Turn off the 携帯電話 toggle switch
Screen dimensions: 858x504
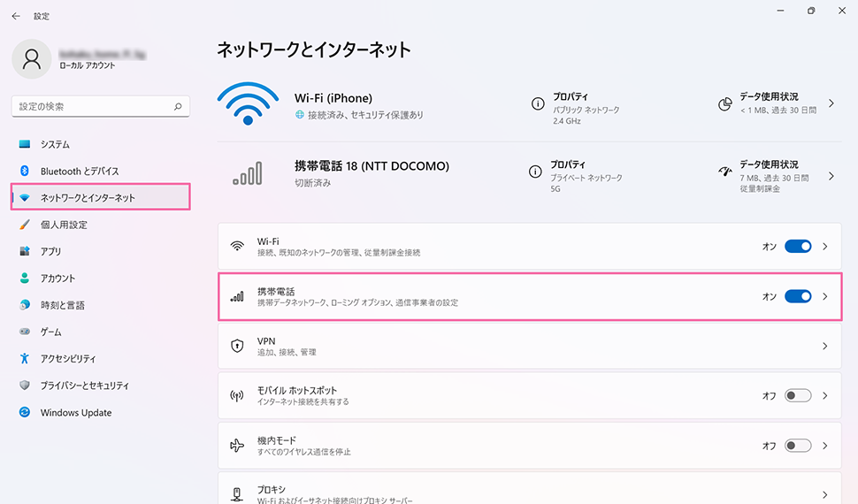(797, 296)
